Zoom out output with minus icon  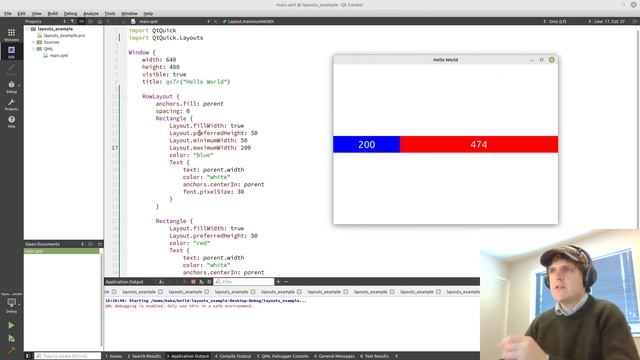pos(286,282)
